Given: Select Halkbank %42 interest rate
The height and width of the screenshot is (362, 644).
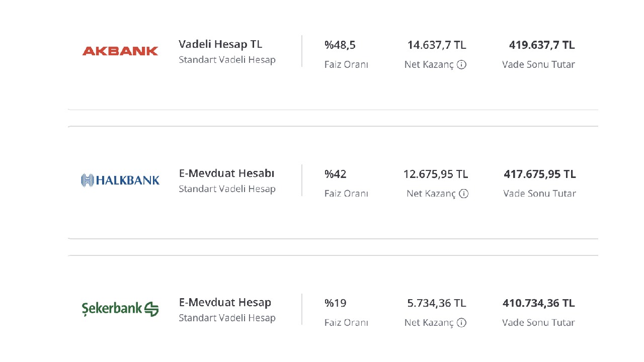Looking at the screenshot, I should (336, 174).
